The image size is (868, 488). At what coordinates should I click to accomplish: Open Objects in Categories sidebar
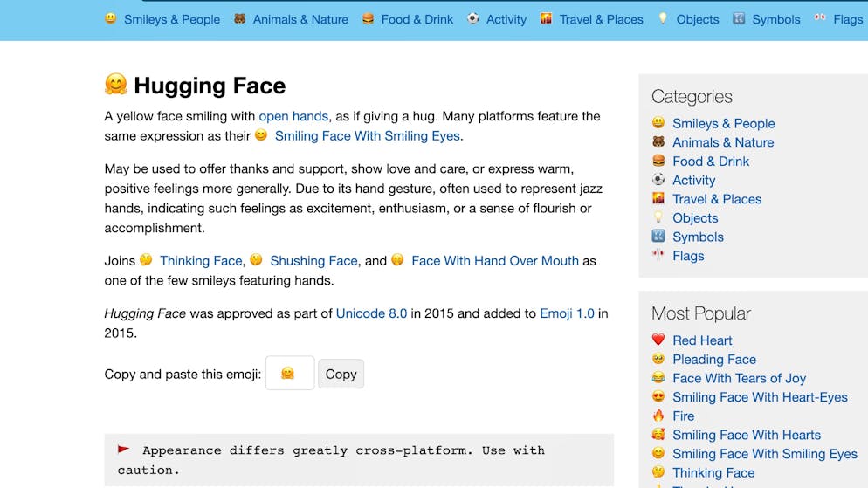[695, 218]
